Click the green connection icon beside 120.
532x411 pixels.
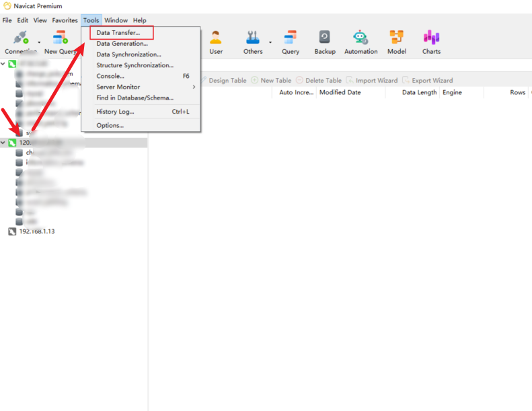pos(12,143)
